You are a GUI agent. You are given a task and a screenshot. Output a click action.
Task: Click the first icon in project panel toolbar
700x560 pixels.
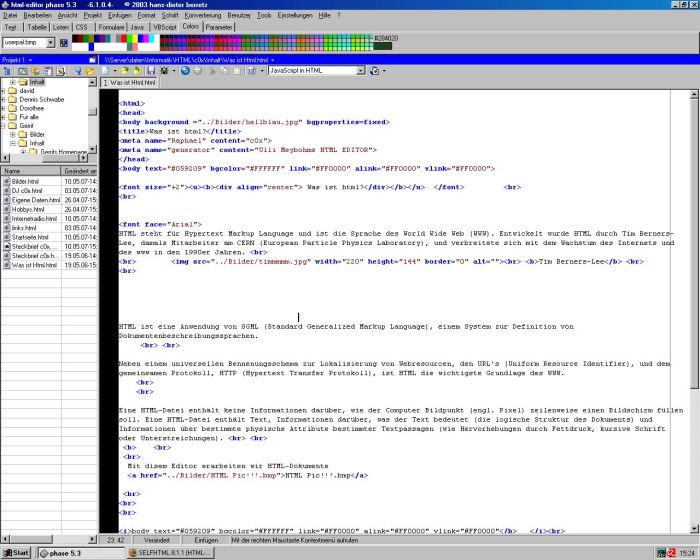(x=7, y=72)
